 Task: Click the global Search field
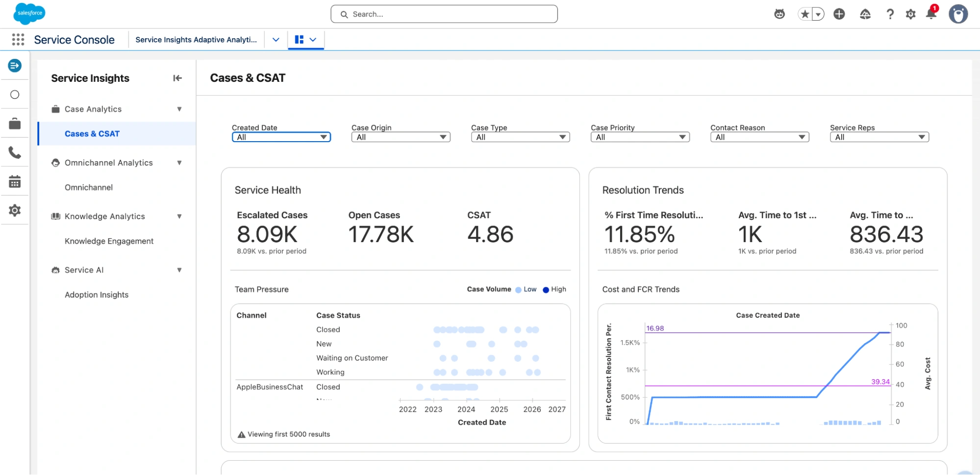[444, 14]
